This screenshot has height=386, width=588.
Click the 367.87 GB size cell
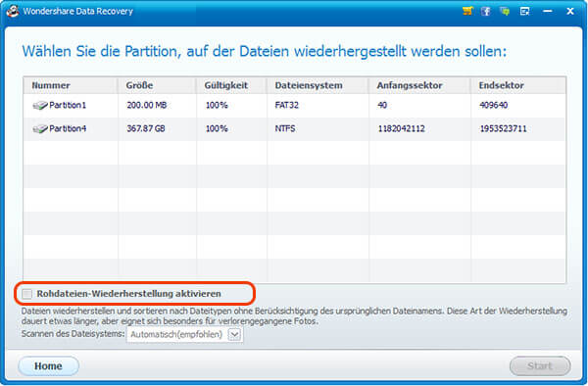point(146,129)
